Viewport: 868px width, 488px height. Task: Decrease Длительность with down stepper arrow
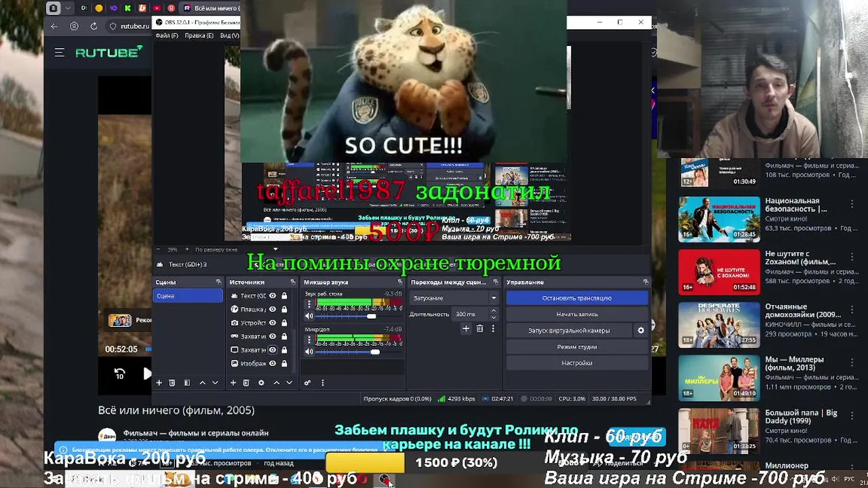[x=493, y=317]
